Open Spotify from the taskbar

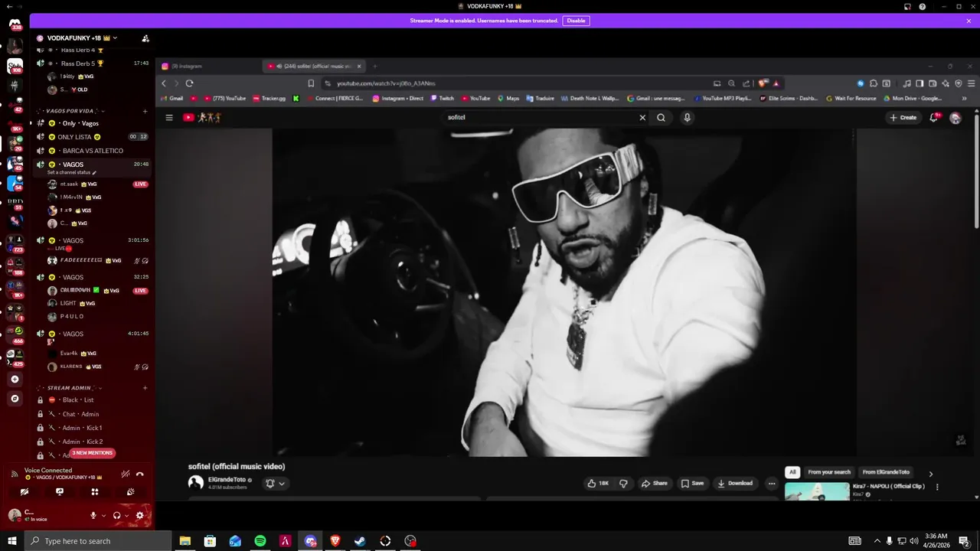260,541
